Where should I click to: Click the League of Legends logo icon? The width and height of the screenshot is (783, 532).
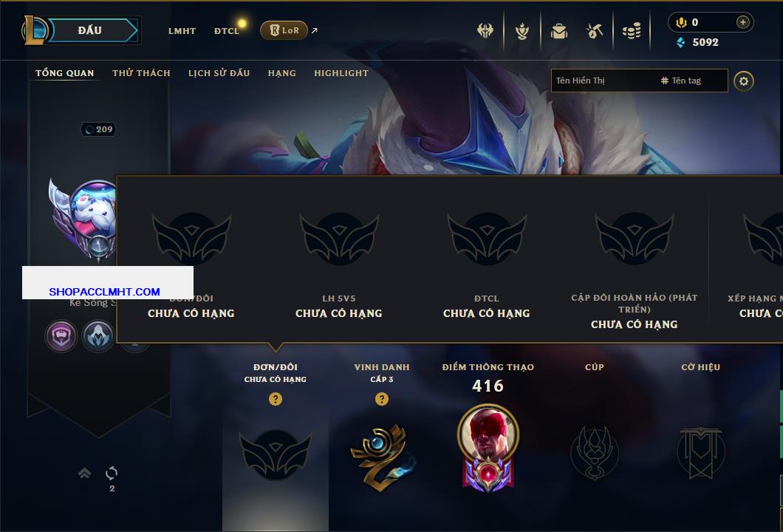tap(35, 30)
